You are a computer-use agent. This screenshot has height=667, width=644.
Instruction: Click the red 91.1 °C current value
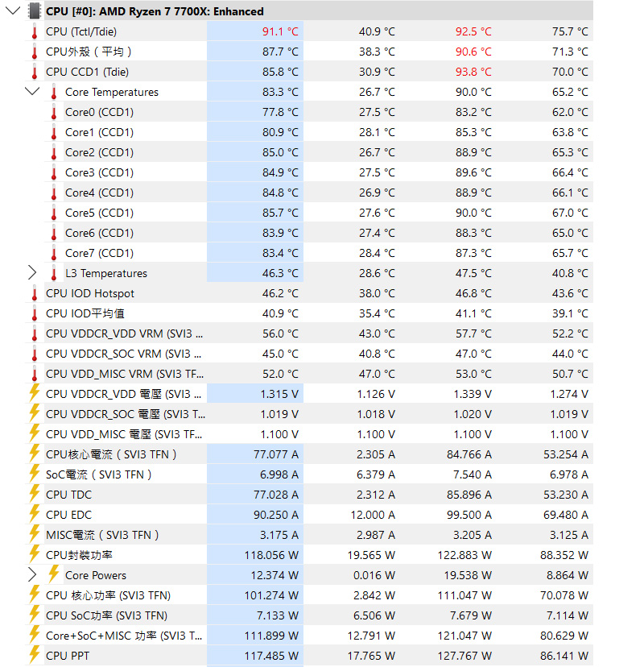pos(280,32)
